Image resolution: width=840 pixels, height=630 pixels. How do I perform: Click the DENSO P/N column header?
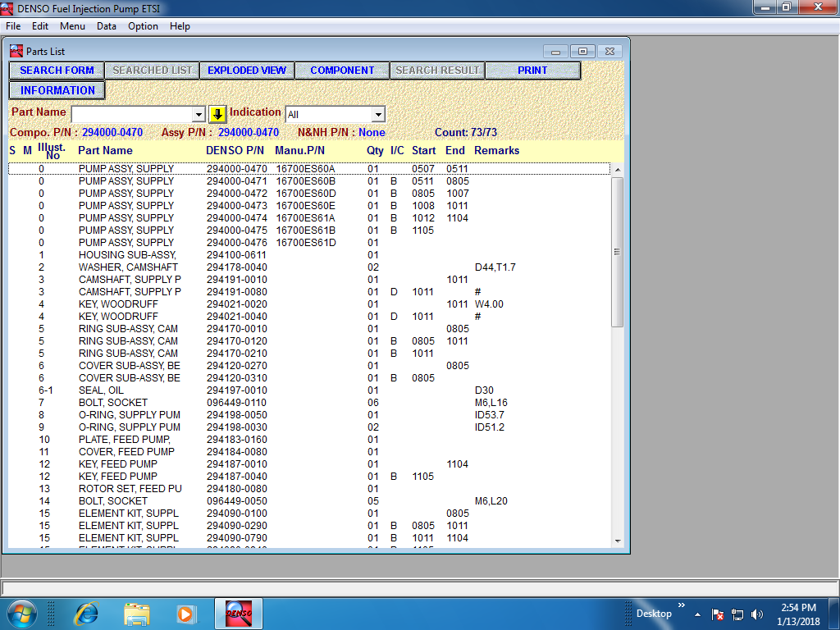point(235,151)
